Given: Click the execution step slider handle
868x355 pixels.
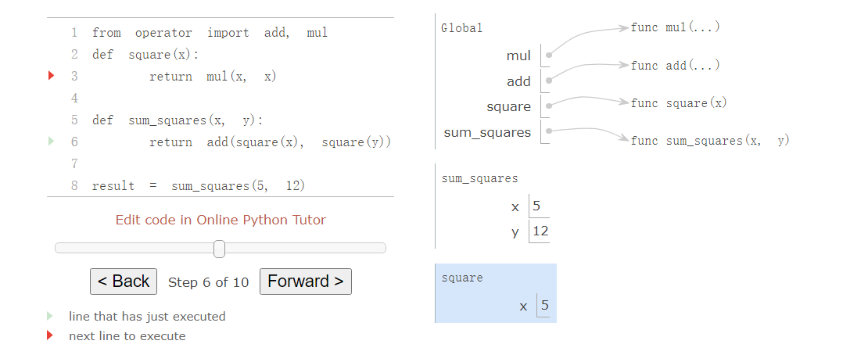Looking at the screenshot, I should [219, 249].
